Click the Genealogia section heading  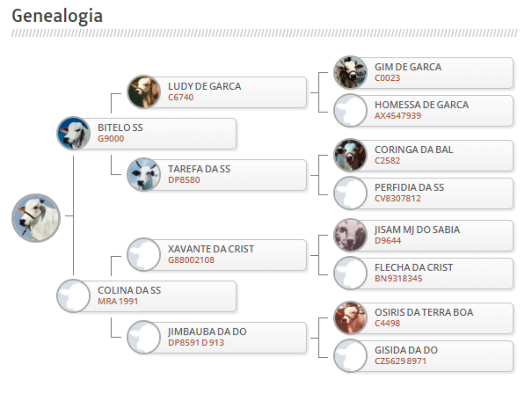57,16
